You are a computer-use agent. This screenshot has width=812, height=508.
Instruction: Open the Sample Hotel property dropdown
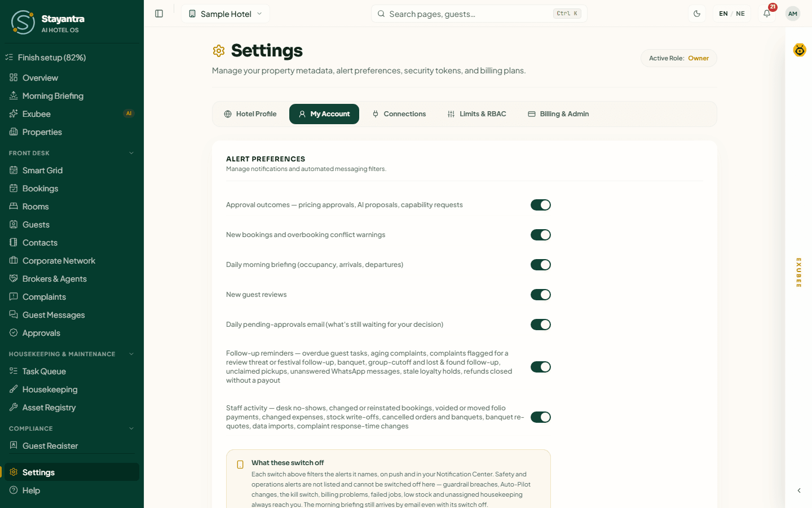click(x=226, y=14)
